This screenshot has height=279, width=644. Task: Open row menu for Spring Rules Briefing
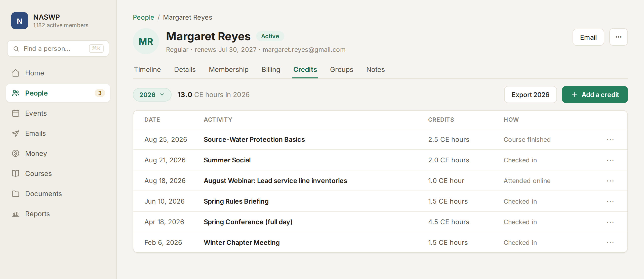(x=610, y=201)
